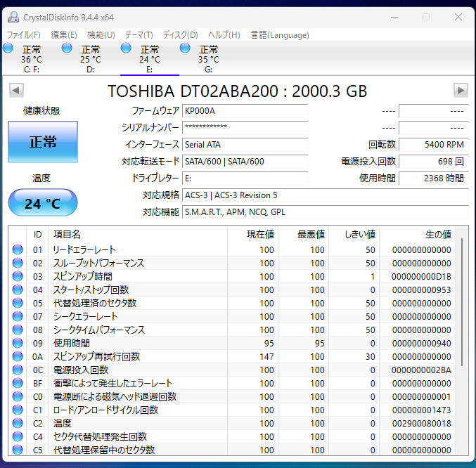The image size is (476, 468).
Task: Select the C: F: disk at 36 °C
Action: [x=32, y=59]
